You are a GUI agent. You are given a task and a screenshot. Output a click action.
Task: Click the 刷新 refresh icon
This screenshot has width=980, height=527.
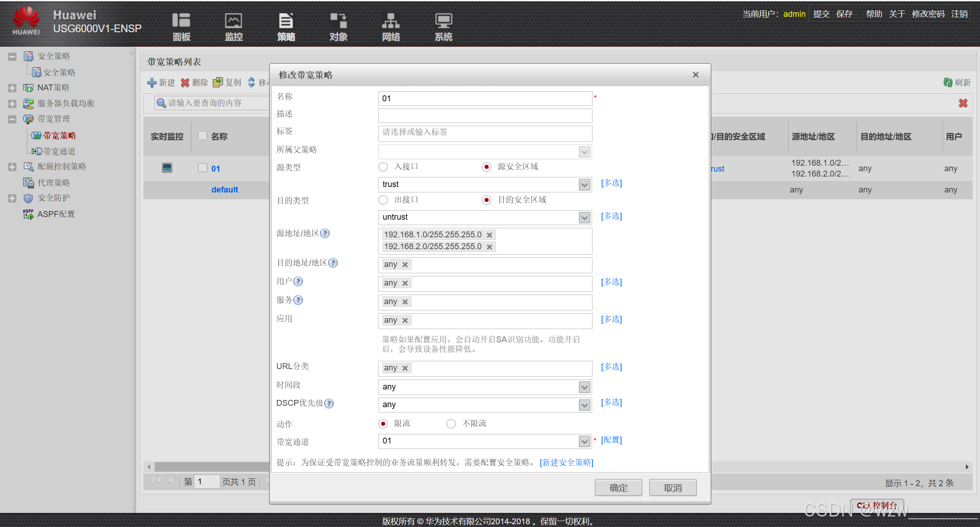(x=948, y=82)
